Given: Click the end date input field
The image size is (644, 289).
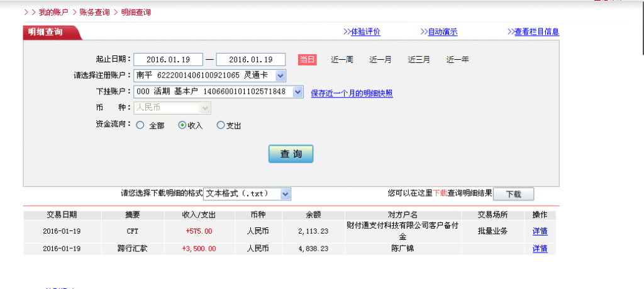Looking at the screenshot, I should pos(250,60).
